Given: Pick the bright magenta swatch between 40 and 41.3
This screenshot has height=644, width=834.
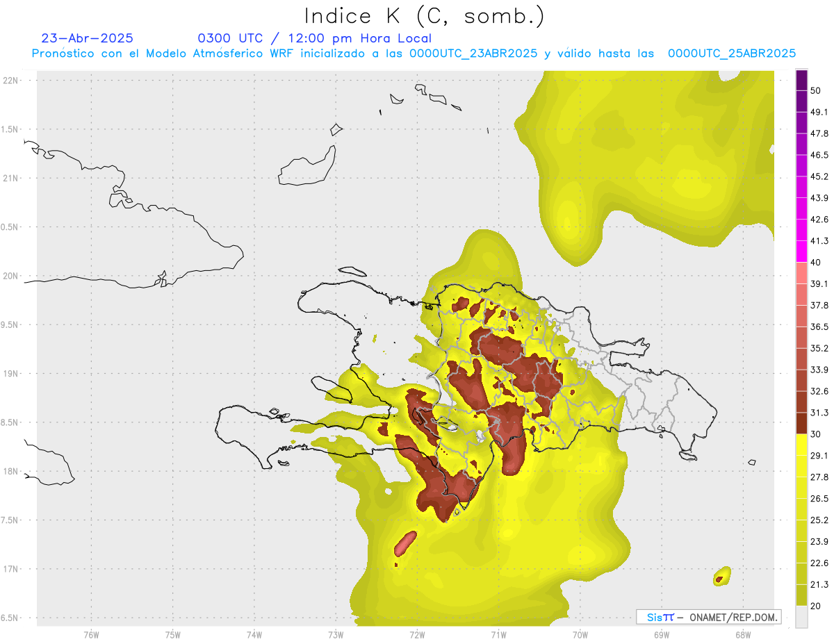Looking at the screenshot, I should (x=801, y=251).
